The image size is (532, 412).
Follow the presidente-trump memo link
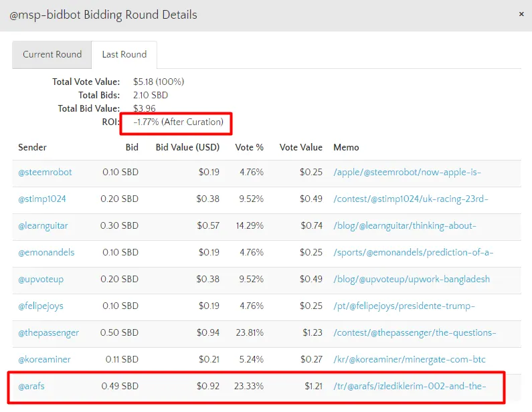[404, 306]
